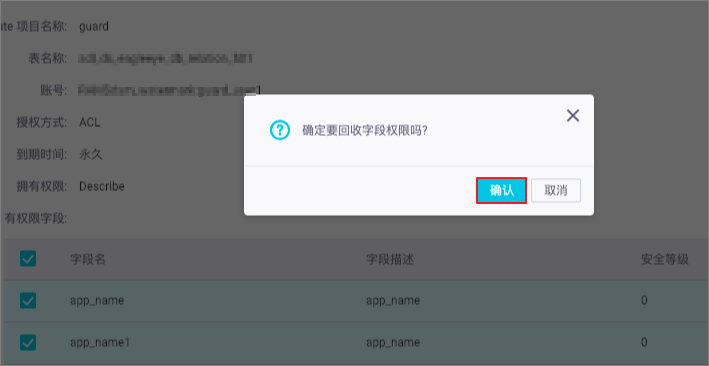
Task: Click the Describe permission value
Action: 102,186
